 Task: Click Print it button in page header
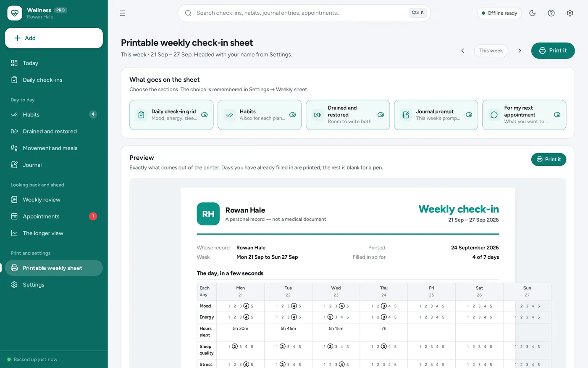click(x=553, y=50)
